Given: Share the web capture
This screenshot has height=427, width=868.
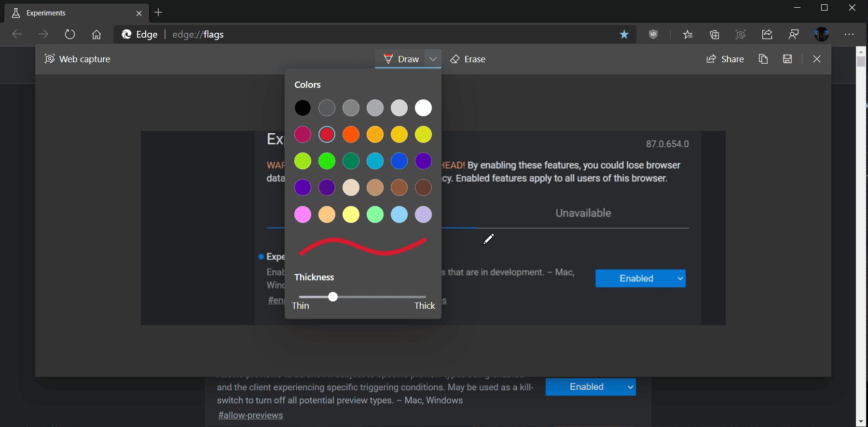Looking at the screenshot, I should pos(725,59).
